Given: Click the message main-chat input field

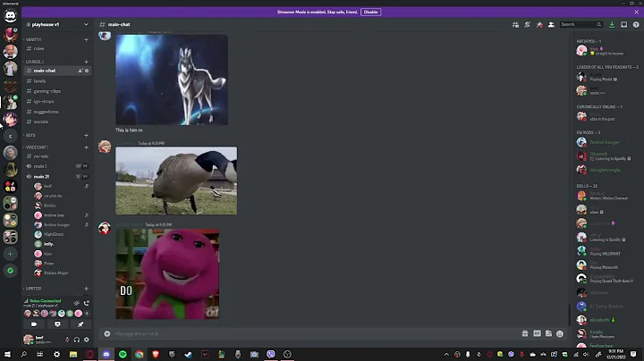Looking at the screenshot, I should point(312,334).
